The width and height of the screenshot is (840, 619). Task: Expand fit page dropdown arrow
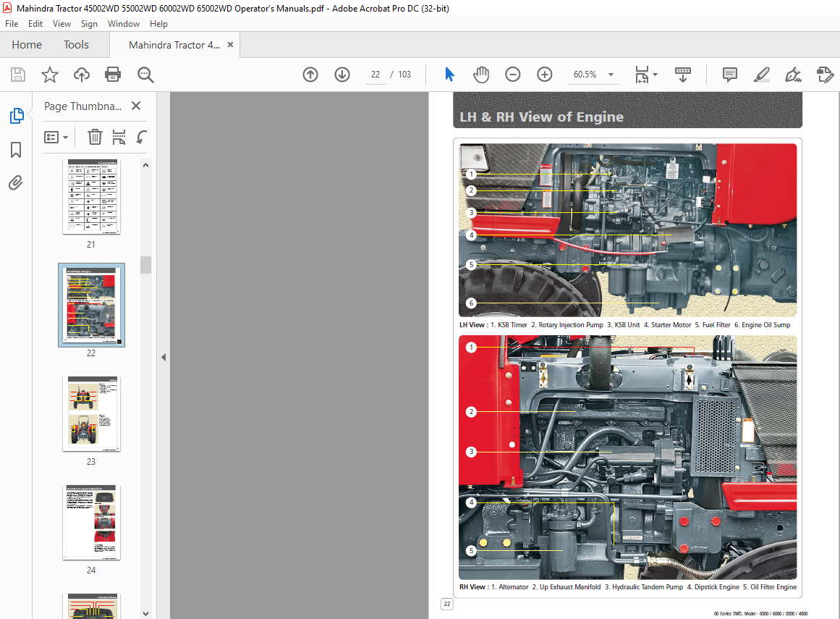(x=656, y=75)
